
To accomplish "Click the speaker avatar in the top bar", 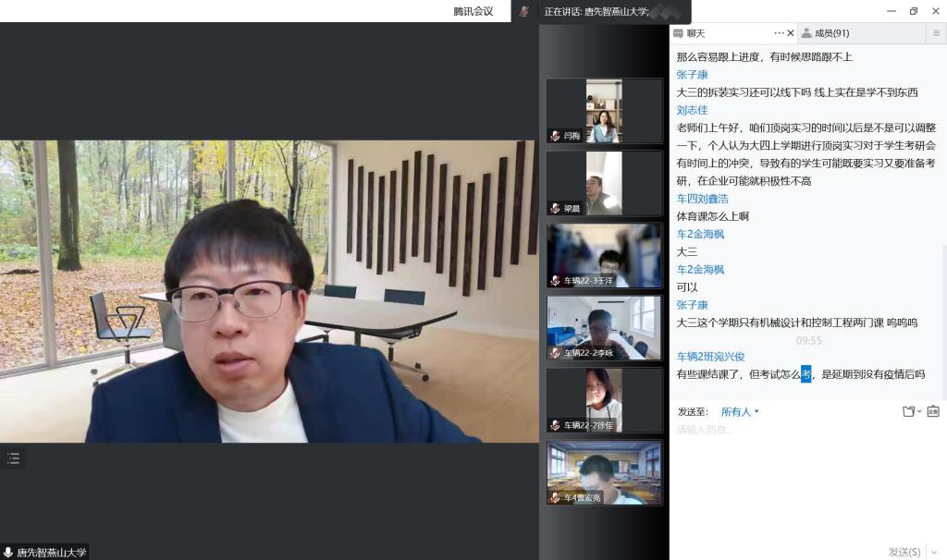I will coord(524,11).
